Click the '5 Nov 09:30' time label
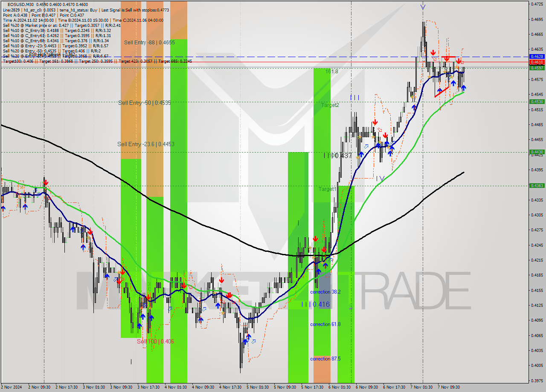546x392 pixels. tap(285, 387)
